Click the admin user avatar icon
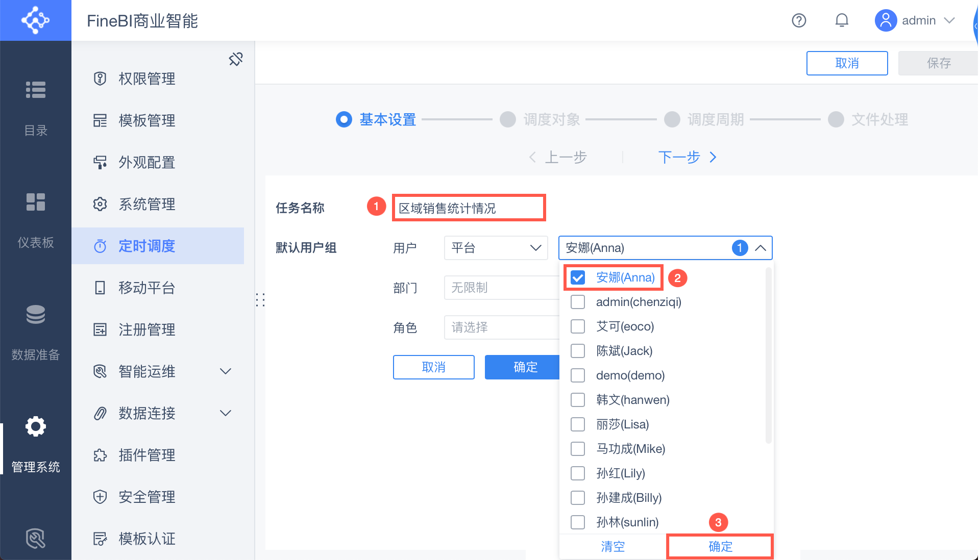980x560 pixels. (886, 20)
